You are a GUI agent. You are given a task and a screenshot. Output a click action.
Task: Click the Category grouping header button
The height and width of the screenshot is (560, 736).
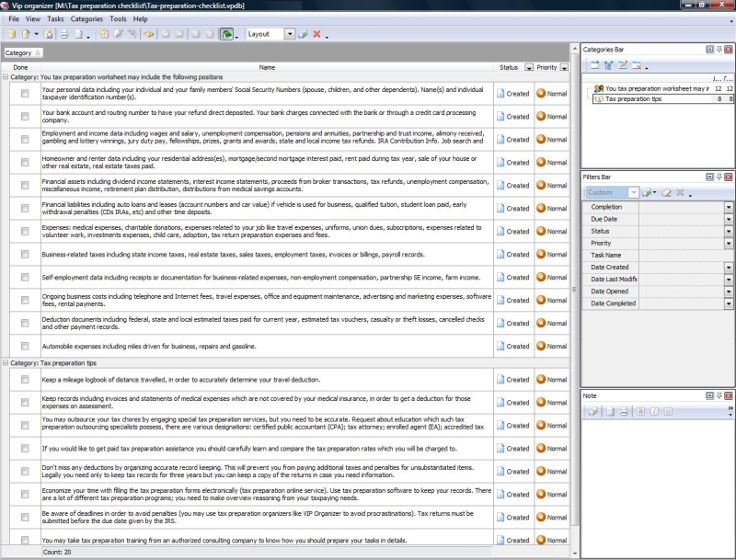pyautogui.click(x=20, y=52)
